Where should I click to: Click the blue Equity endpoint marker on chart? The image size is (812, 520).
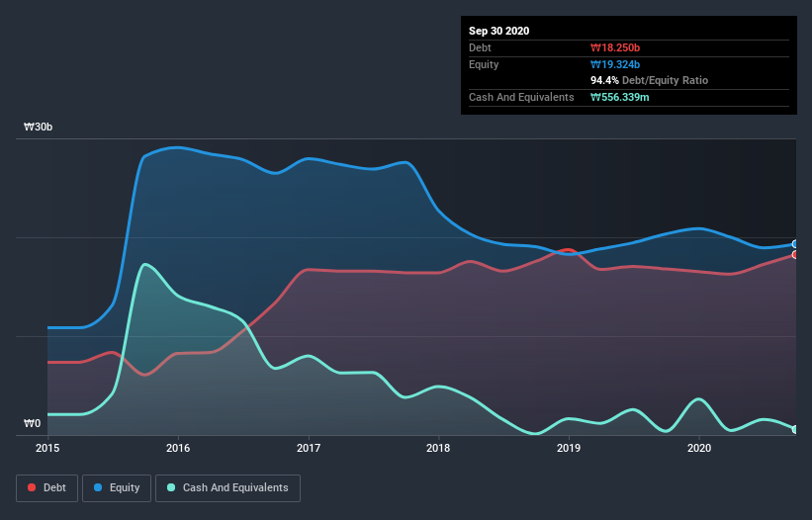click(x=795, y=244)
